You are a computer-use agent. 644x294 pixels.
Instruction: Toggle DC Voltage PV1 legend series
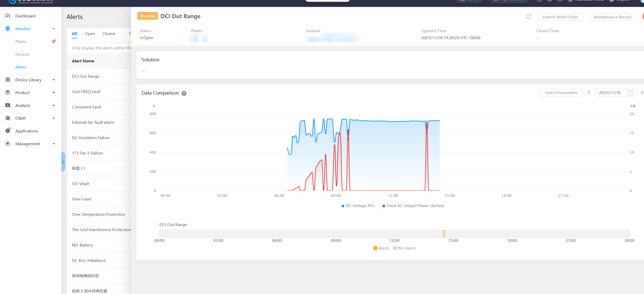[358, 206]
